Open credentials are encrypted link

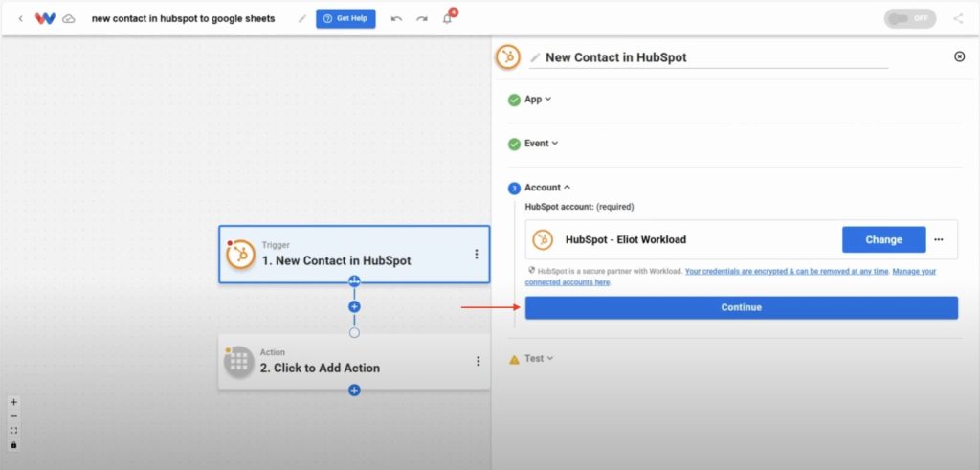click(x=788, y=271)
